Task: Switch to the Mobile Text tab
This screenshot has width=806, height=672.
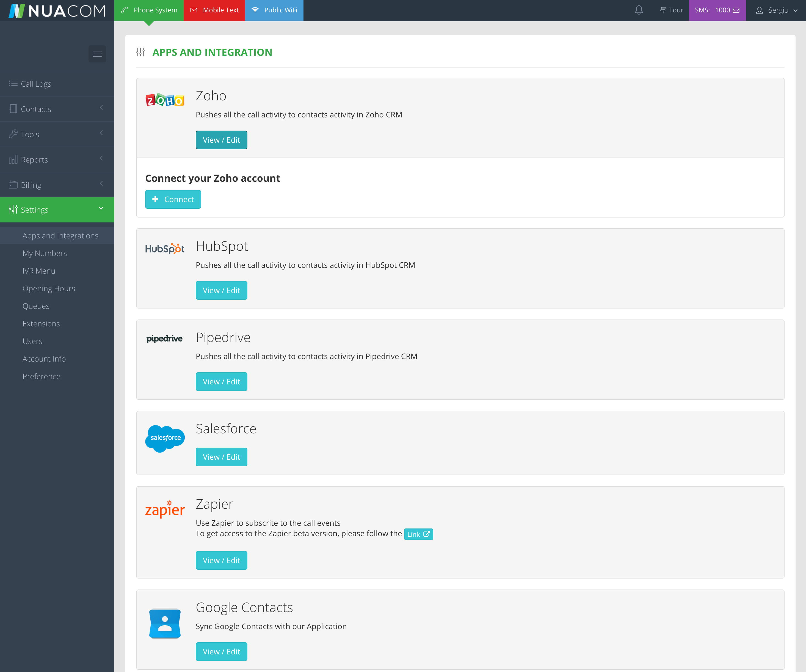Action: [x=214, y=10]
